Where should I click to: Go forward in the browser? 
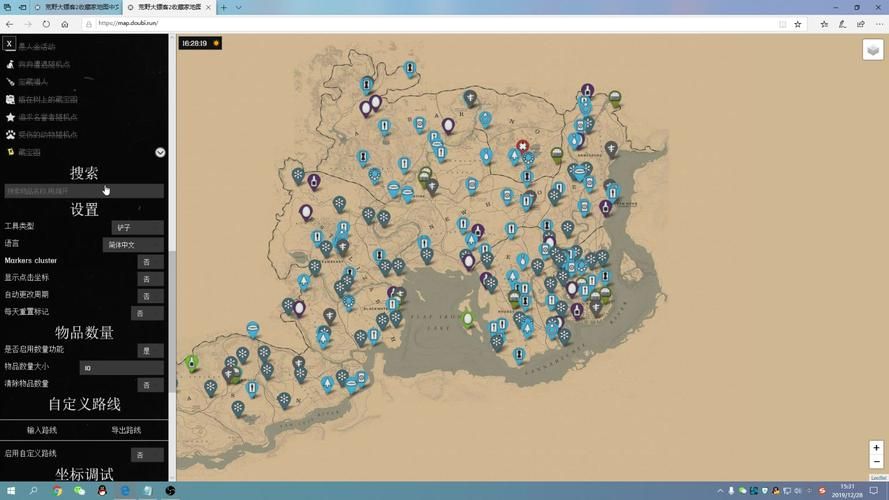click(28, 24)
